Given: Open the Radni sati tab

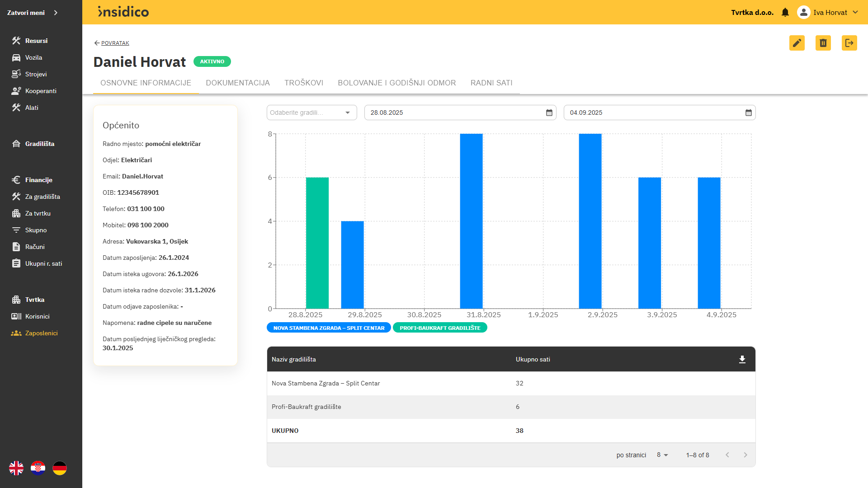Looking at the screenshot, I should coord(491,83).
